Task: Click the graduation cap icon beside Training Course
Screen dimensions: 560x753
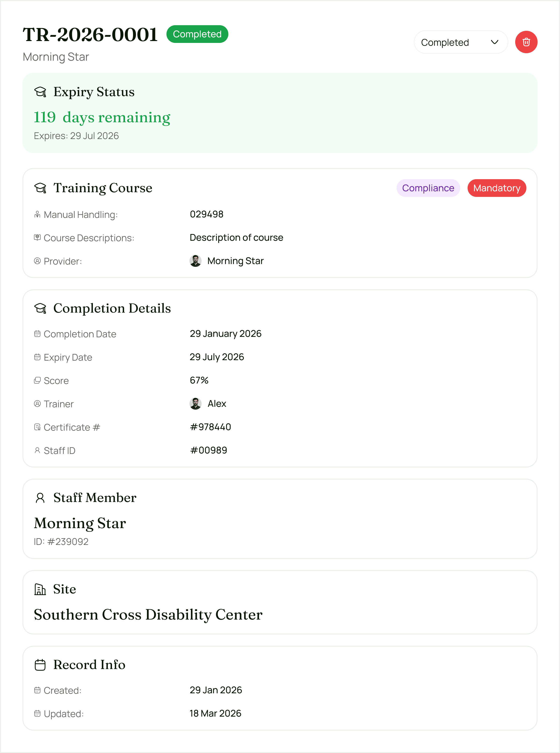Action: [x=40, y=188]
